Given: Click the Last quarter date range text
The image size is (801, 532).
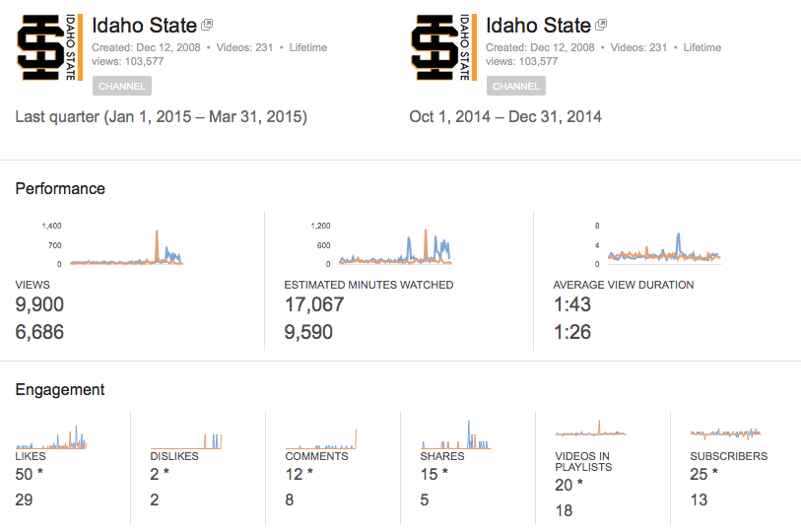Looking at the screenshot, I should coord(162,117).
